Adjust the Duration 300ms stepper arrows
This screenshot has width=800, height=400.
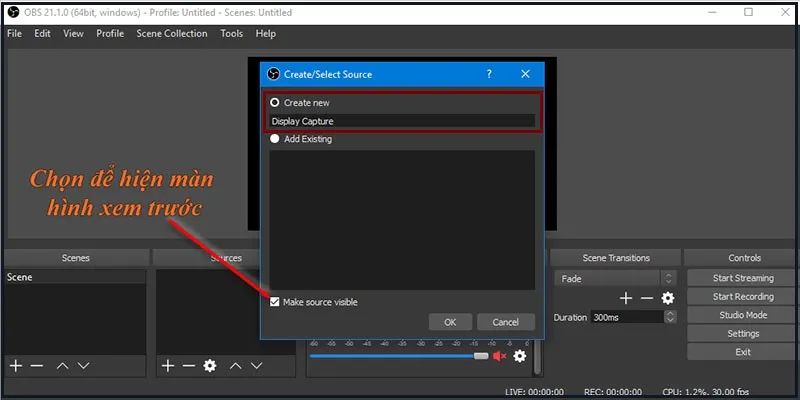670,317
